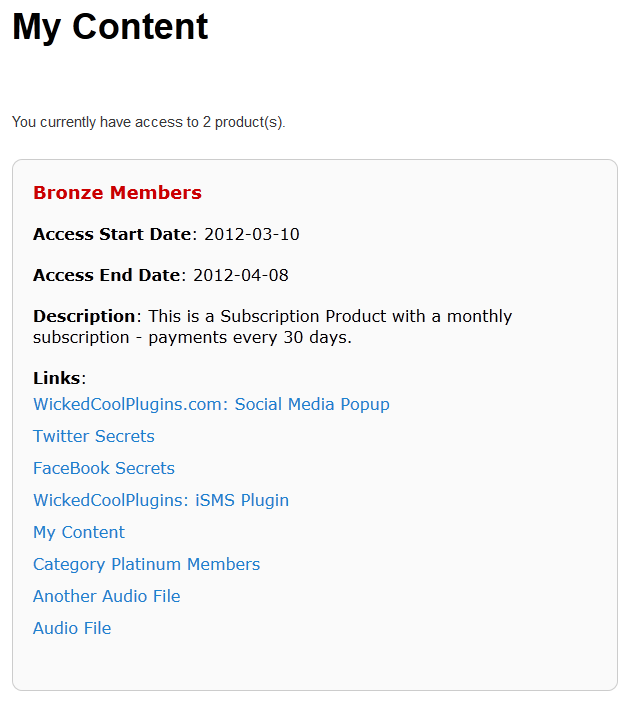The height and width of the screenshot is (702, 631).
Task: Click the Links label
Action: tap(58, 378)
